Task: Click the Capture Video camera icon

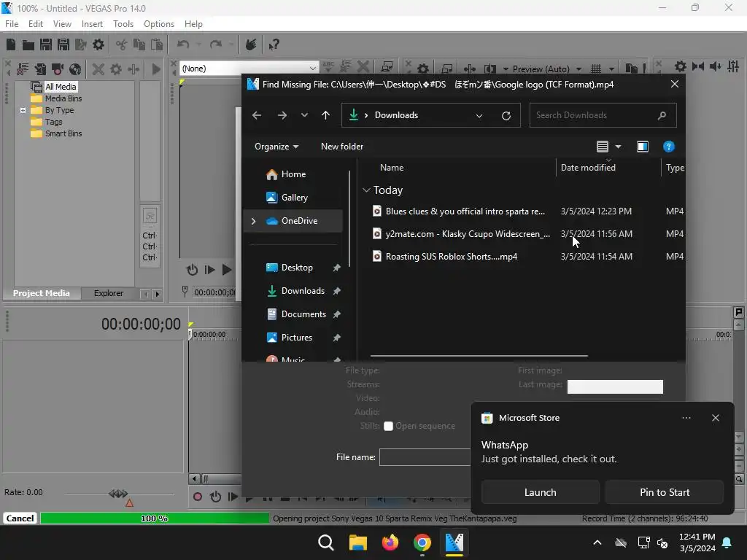Action: point(58,69)
